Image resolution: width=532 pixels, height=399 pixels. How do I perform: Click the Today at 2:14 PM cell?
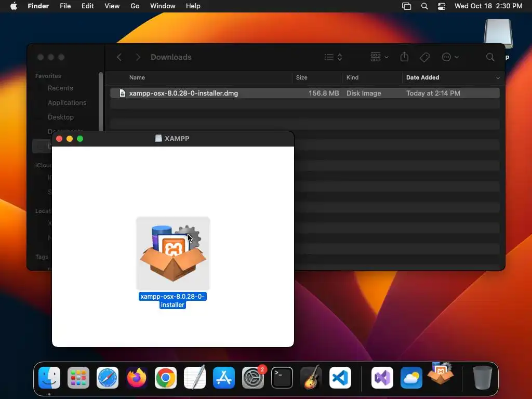coord(433,93)
